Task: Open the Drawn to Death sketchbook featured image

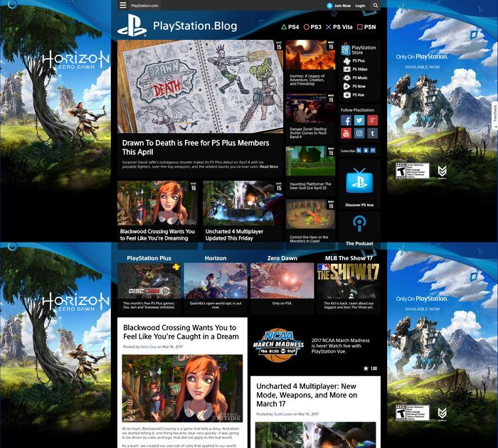Action: pos(200,86)
